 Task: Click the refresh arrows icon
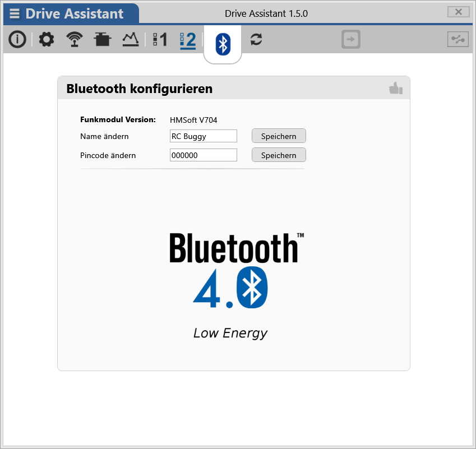[x=256, y=39]
